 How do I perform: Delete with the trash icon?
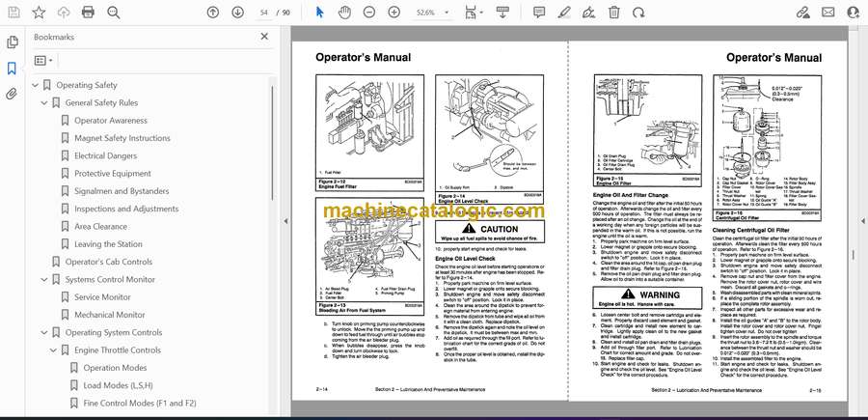tap(614, 13)
